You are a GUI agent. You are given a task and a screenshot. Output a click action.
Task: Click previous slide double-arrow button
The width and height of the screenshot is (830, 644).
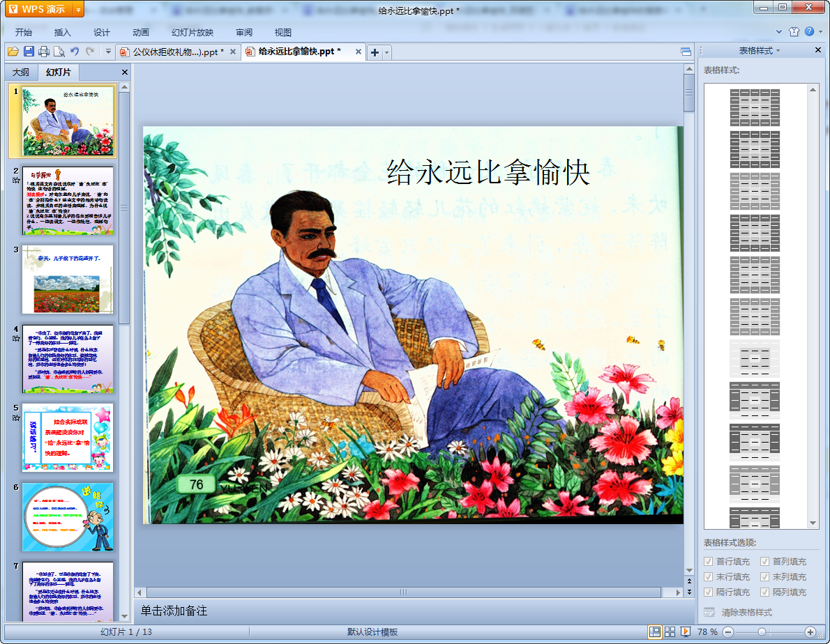coord(689,581)
